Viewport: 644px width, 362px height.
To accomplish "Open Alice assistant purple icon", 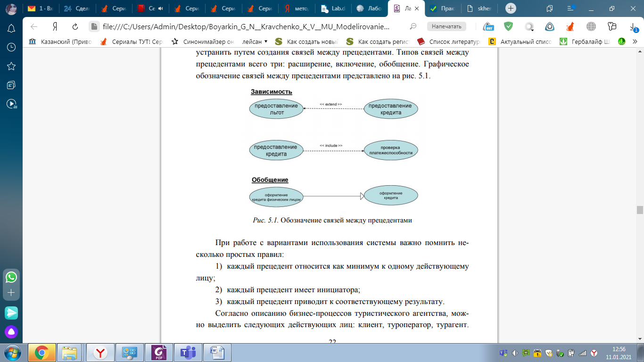I will (11, 332).
